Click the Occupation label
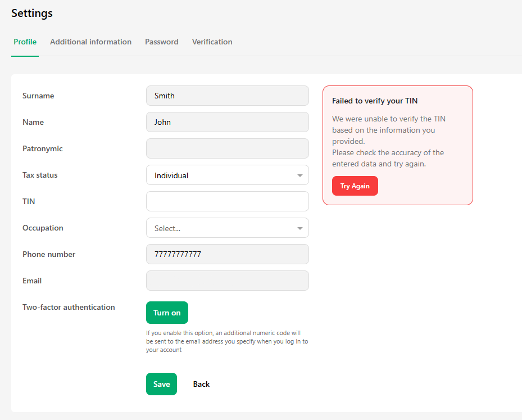 43,228
